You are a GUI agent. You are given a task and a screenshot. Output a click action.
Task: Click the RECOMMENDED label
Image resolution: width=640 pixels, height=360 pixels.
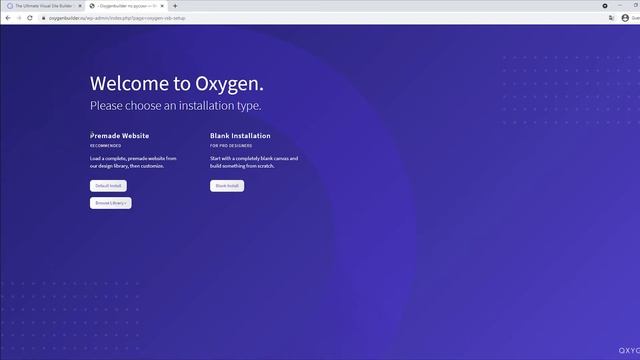pos(106,146)
